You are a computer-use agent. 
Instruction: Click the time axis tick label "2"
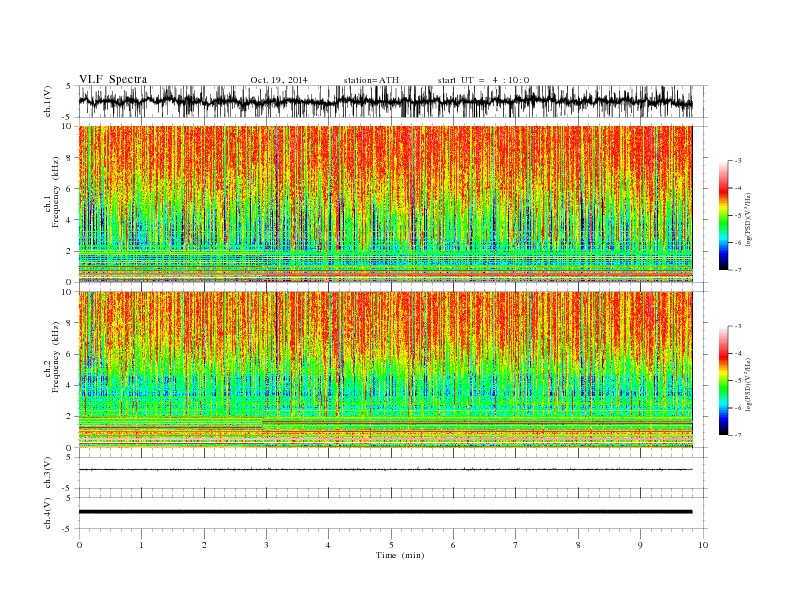[x=204, y=545]
